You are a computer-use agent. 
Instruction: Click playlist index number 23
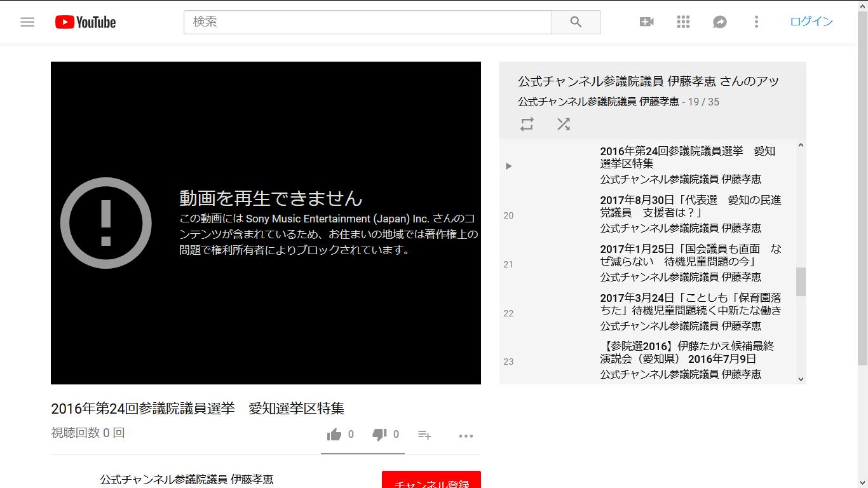tap(508, 362)
